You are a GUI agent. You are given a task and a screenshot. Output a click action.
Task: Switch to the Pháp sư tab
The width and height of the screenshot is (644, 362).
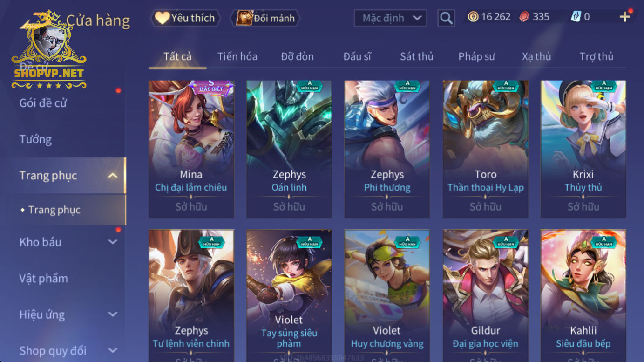coord(476,56)
